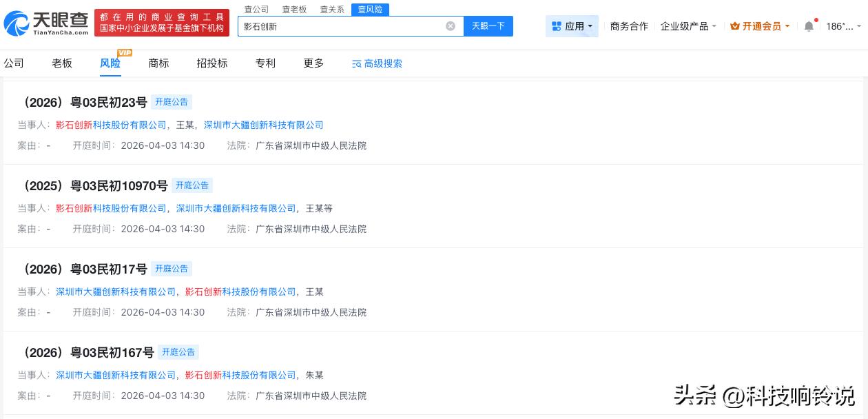
Task: Switch to the 查关系 search tab
Action: tap(332, 9)
